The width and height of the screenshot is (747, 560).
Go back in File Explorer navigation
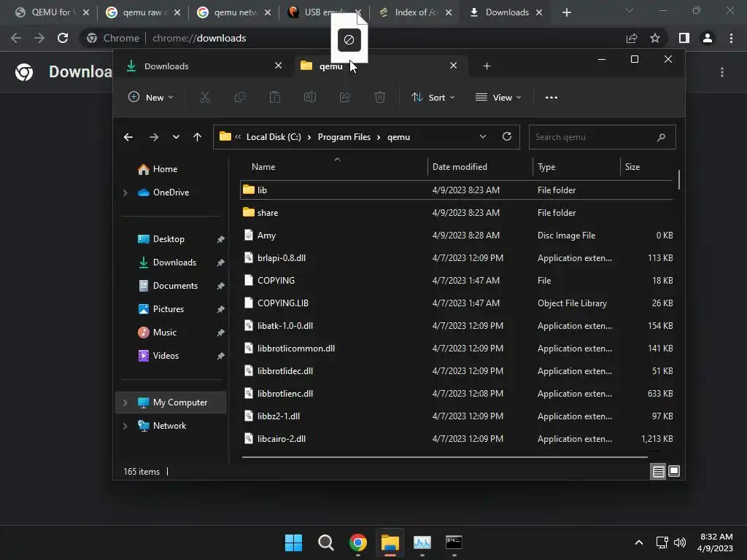pos(128,137)
